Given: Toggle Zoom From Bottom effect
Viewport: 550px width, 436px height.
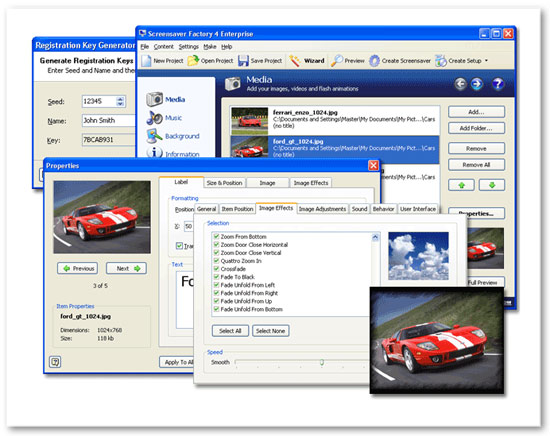Looking at the screenshot, I should [x=216, y=236].
